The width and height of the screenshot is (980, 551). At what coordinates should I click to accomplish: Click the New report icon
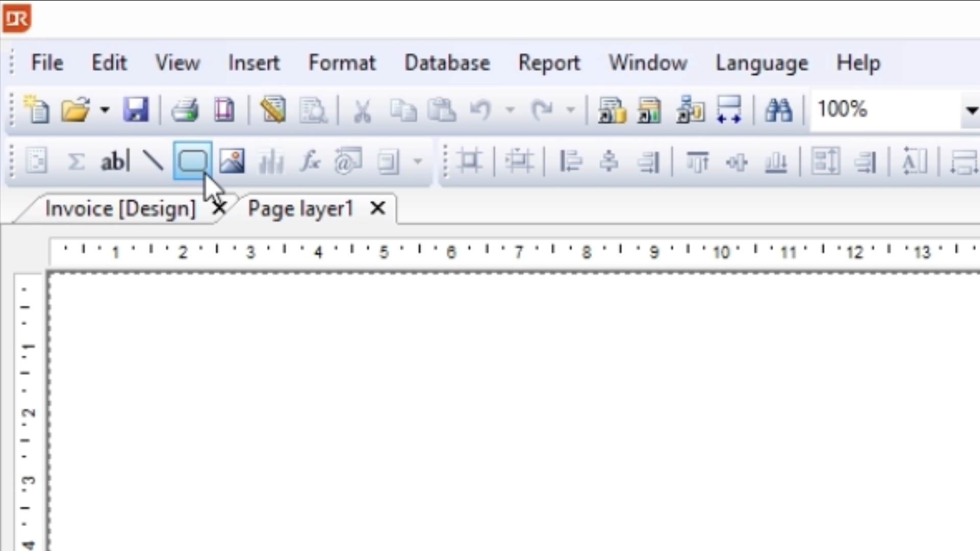point(37,110)
